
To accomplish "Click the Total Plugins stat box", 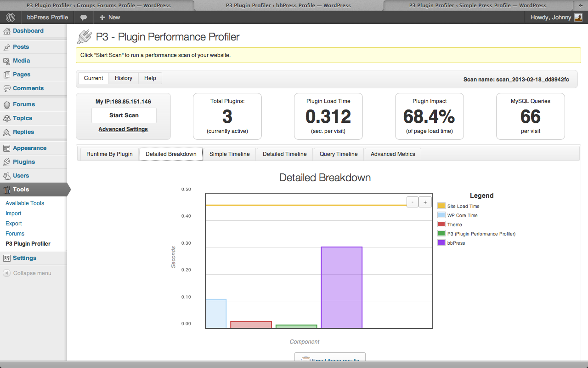I will click(227, 116).
